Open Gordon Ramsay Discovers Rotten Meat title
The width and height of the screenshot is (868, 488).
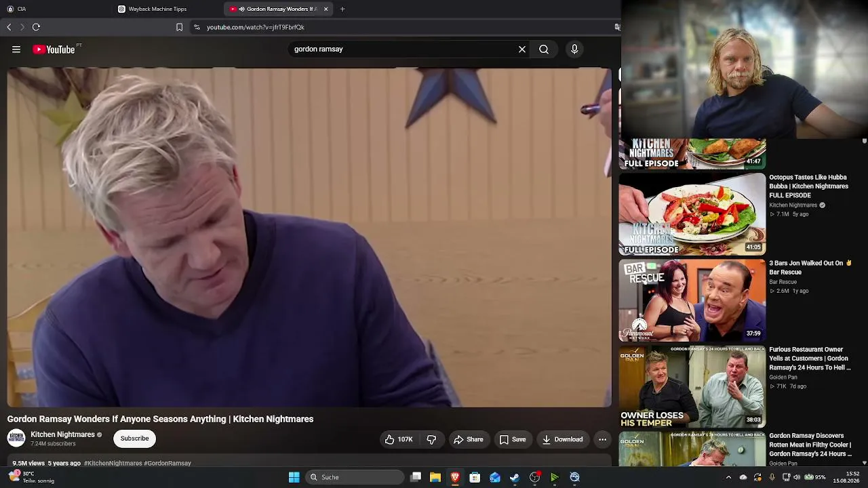(x=810, y=445)
